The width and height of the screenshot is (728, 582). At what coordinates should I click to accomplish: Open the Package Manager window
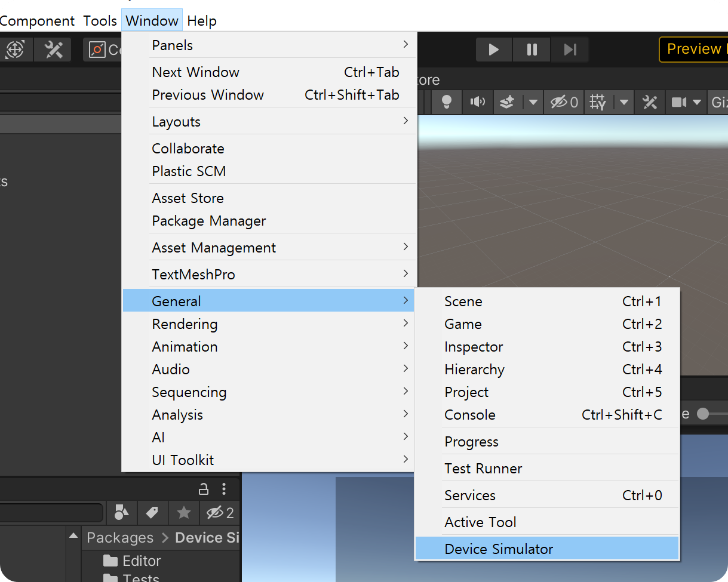269,221
